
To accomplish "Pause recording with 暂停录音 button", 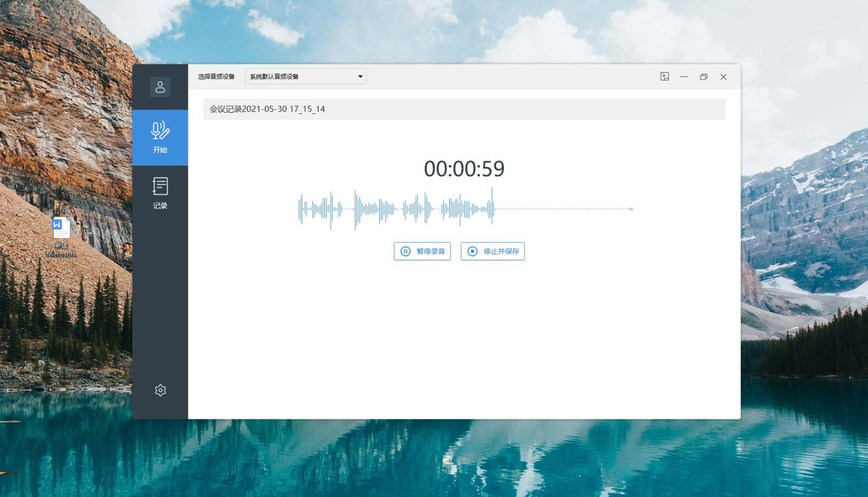I will tap(422, 251).
